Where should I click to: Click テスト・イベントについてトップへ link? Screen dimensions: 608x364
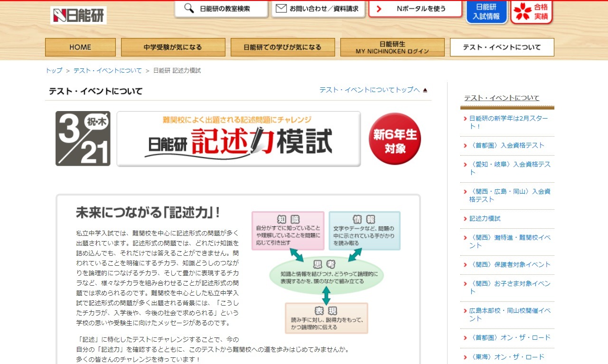coord(369,90)
